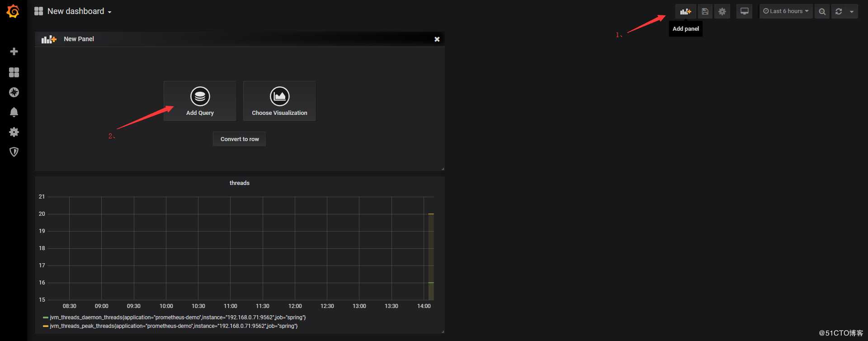This screenshot has height=341, width=868.
Task: Open the Configuration gear in sidebar
Action: click(14, 132)
